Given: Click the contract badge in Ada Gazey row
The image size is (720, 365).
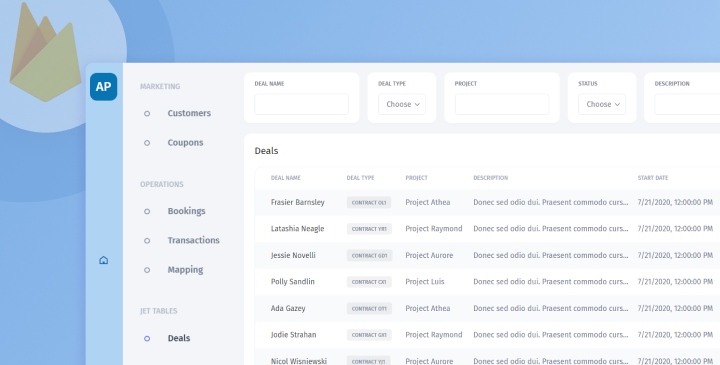Looking at the screenshot, I should click(369, 309).
